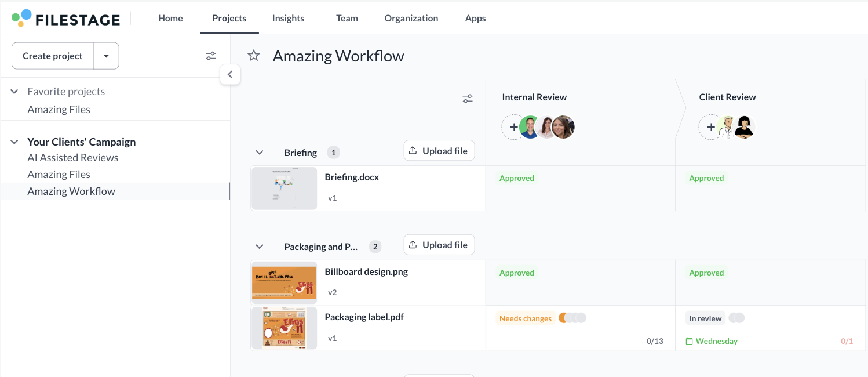Open the Billboard design.png thumbnail

click(285, 282)
